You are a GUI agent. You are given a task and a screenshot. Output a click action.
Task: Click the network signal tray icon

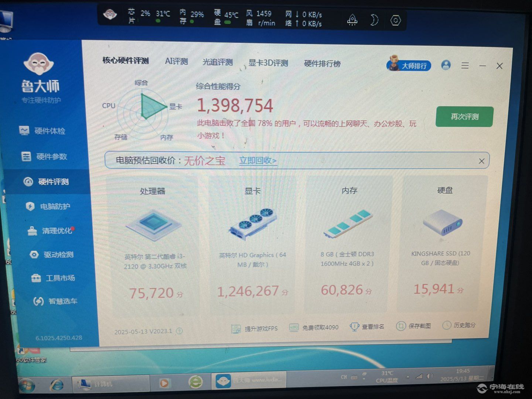tap(419, 376)
